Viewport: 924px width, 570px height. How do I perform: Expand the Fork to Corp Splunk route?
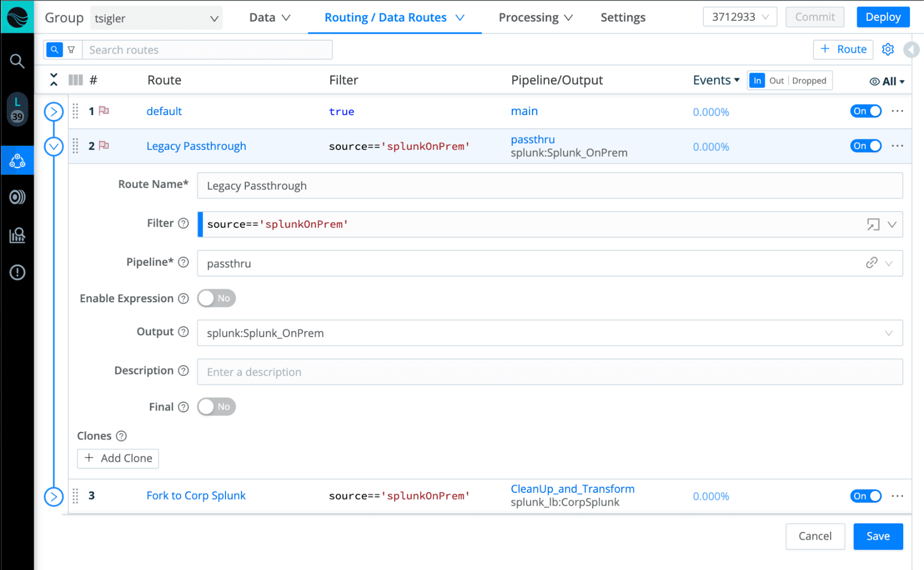click(x=54, y=496)
